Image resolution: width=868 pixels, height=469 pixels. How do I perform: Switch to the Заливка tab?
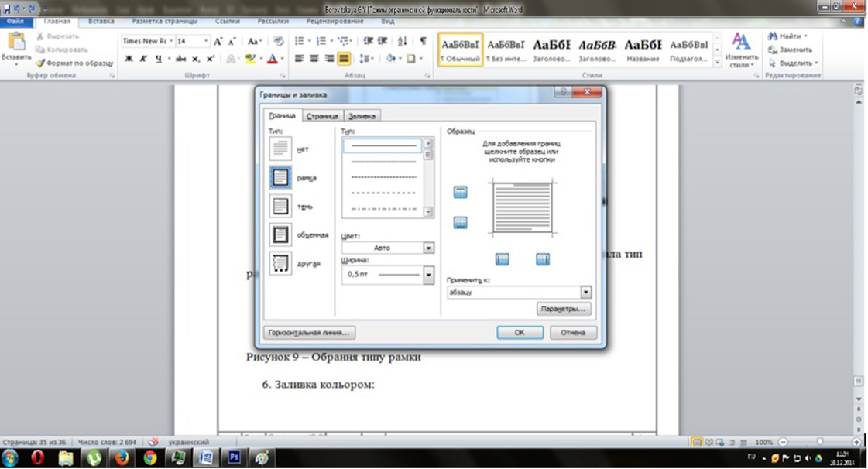(362, 117)
